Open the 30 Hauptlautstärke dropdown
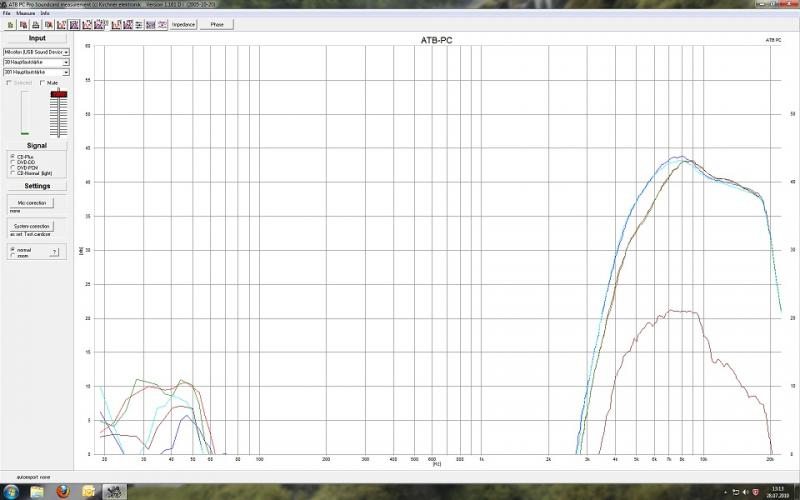Image resolution: width=800 pixels, height=500 pixels. [66, 62]
